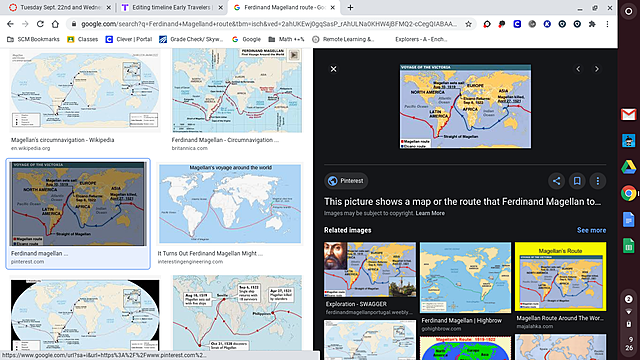Open Google Sheets from the shelf
The height and width of the screenshot is (360, 640).
tap(629, 246)
